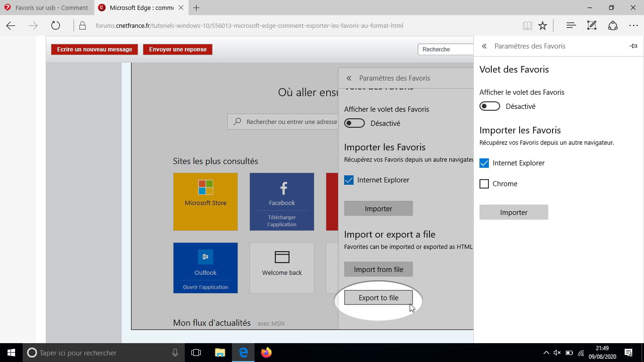This screenshot has height=362, width=644.
Task: Click the Importer button in side panel
Action: point(514,212)
